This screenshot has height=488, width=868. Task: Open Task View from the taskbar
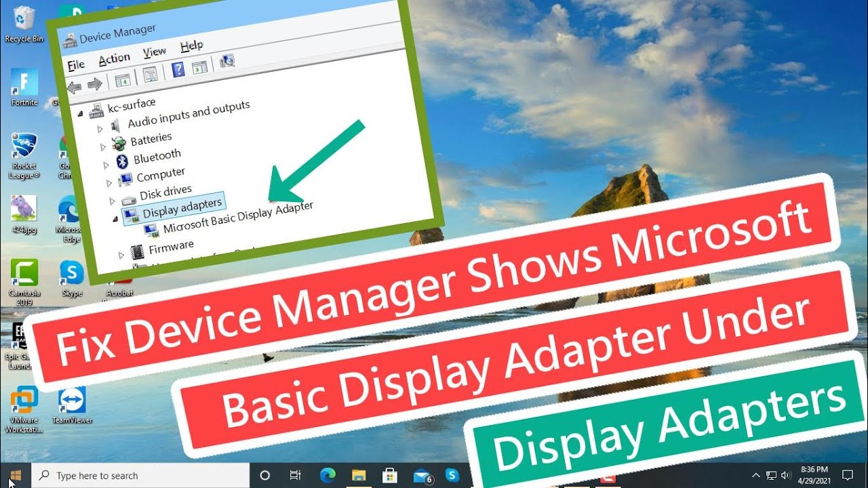pyautogui.click(x=296, y=475)
